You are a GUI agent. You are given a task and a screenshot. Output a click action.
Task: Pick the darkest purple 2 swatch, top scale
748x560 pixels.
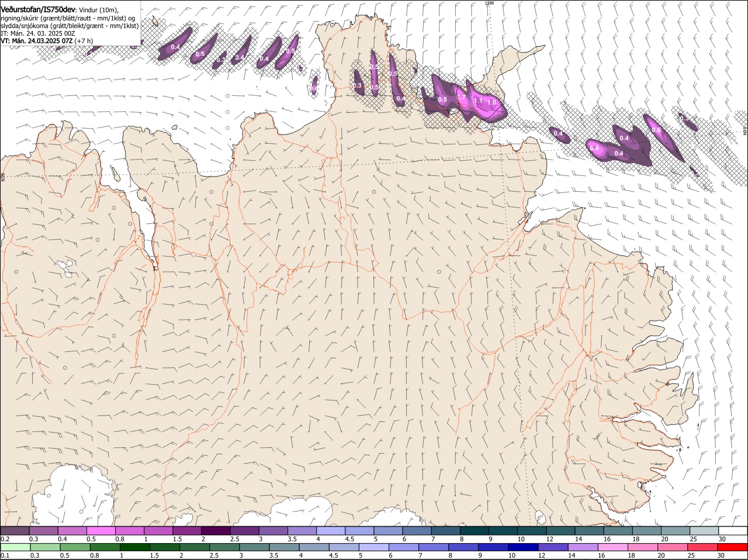point(216,531)
